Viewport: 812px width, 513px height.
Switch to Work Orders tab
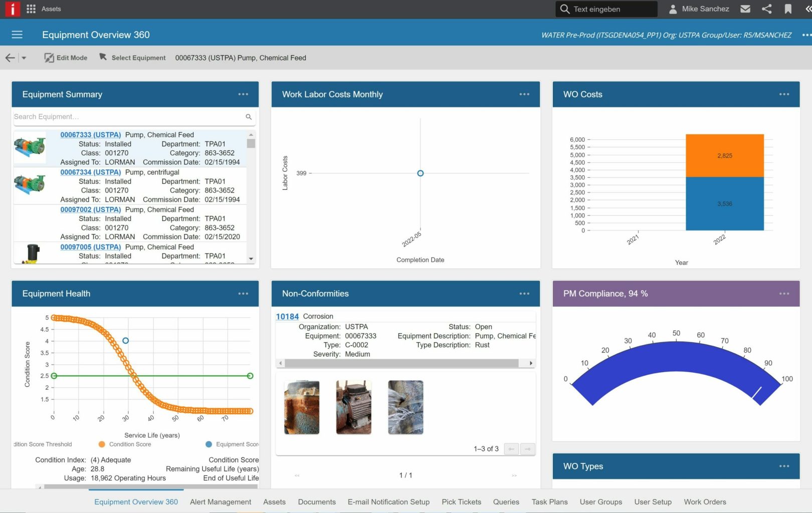[705, 502]
